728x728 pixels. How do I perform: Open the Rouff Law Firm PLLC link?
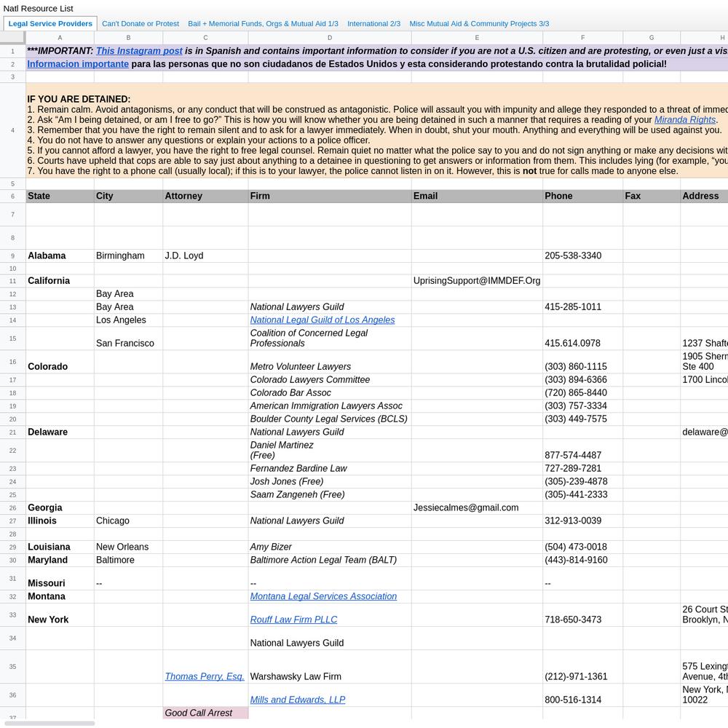293,620
